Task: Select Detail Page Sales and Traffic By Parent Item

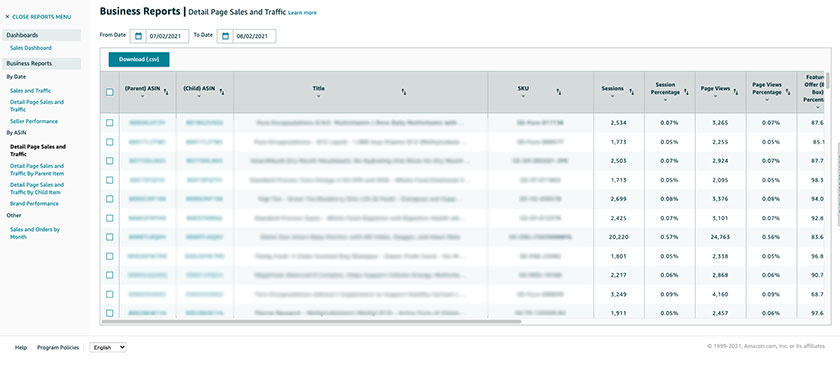Action: pyautogui.click(x=36, y=170)
